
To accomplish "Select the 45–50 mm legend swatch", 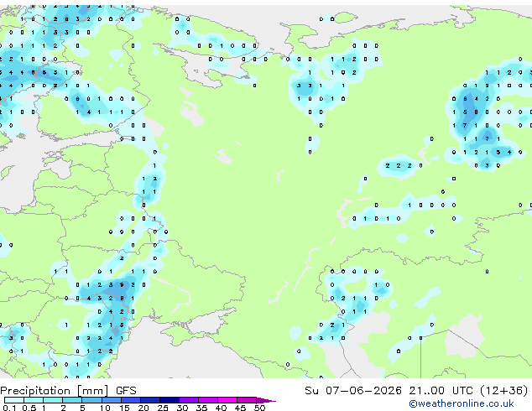I will (x=247, y=400).
